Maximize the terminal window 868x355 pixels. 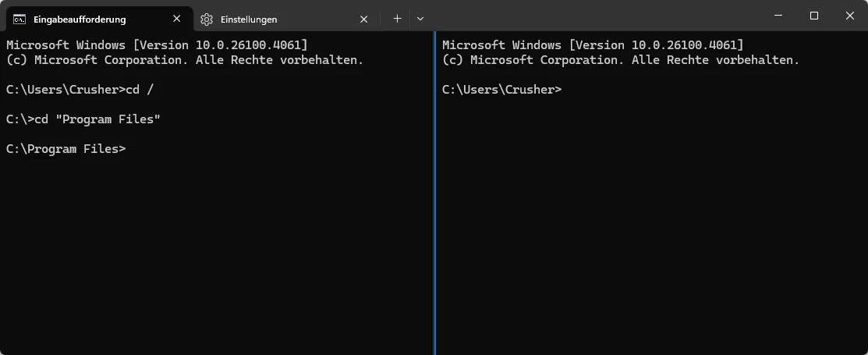(814, 16)
